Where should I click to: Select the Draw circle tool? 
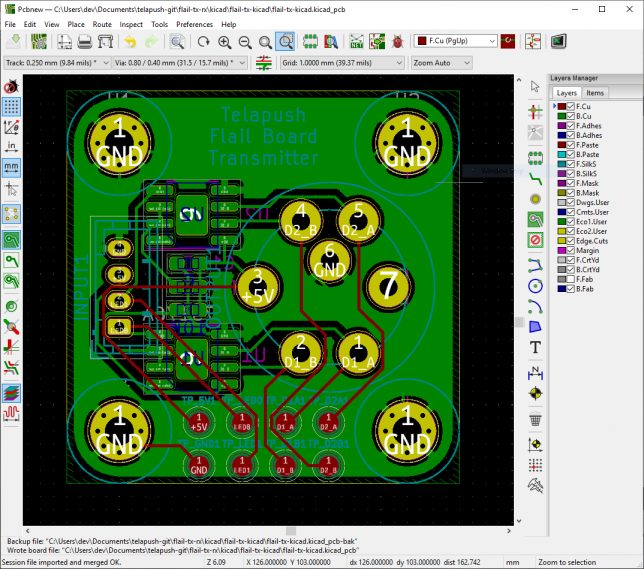535,286
